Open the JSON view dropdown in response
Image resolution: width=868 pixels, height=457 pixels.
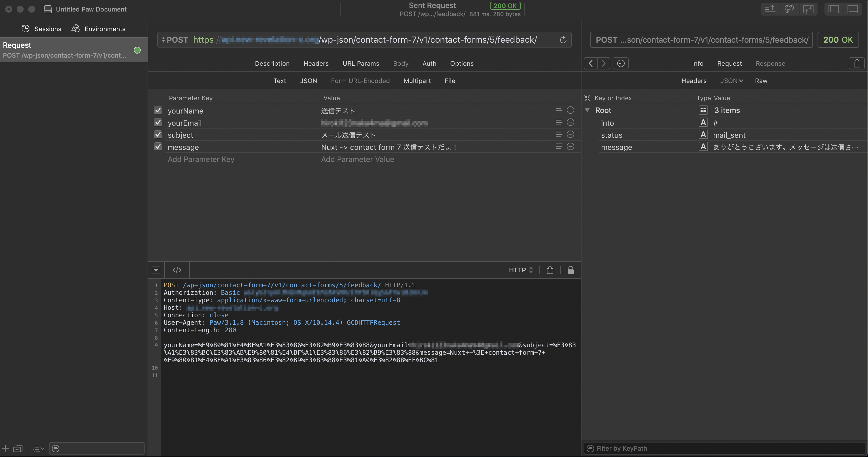[731, 80]
